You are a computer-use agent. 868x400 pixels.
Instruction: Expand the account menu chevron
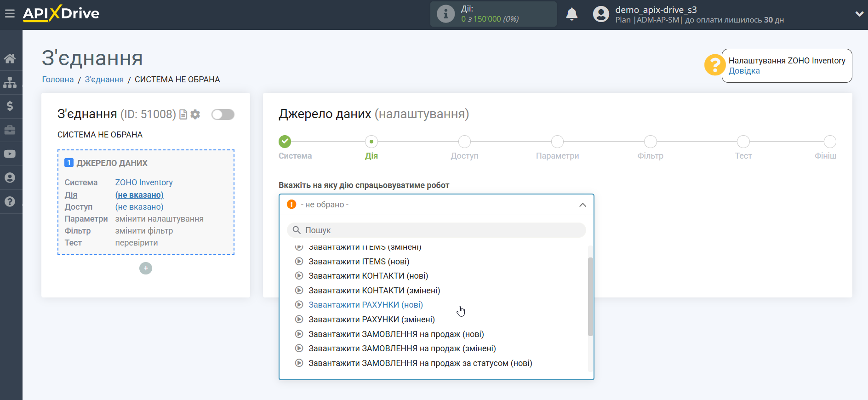[859, 14]
